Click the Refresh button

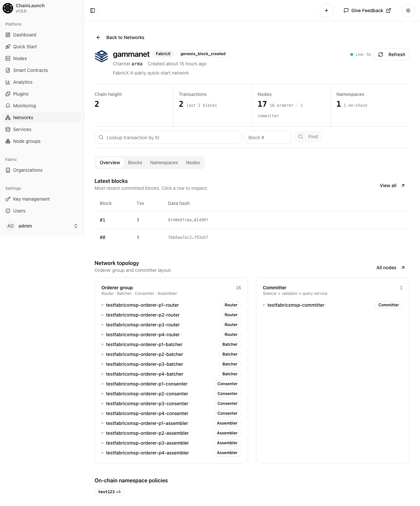pos(391,55)
